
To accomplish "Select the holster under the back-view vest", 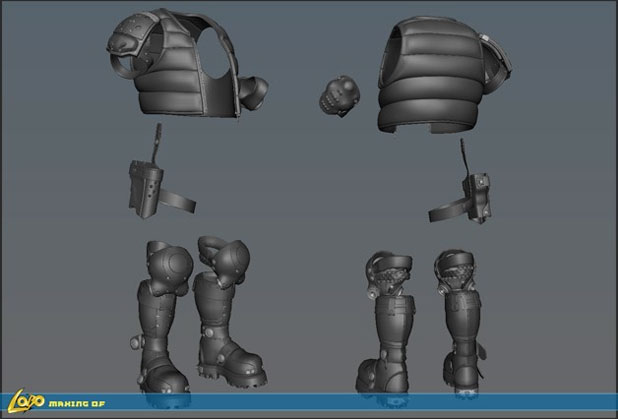I will 461,181.
